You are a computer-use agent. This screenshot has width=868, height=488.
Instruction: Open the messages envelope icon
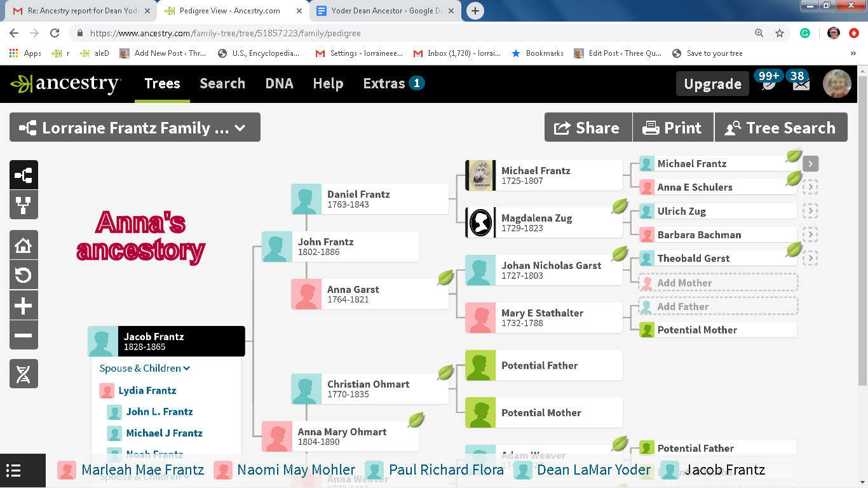[801, 84]
